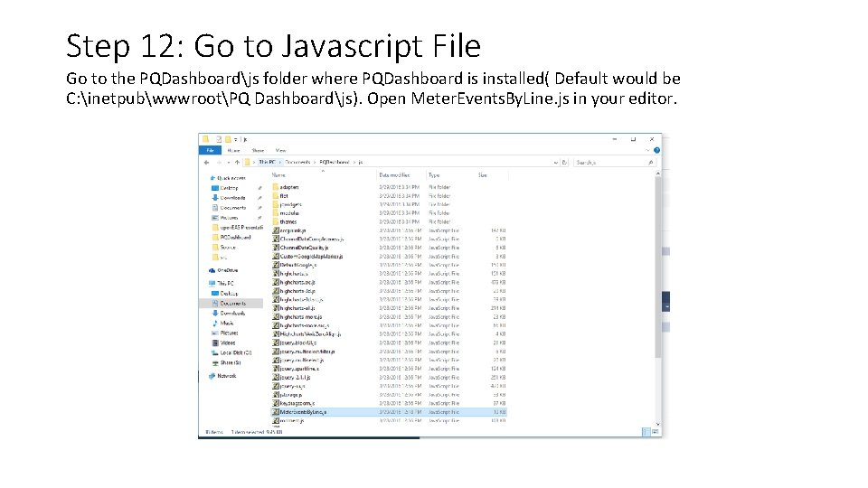
Task: Select the modules folder icon
Action: 275,213
